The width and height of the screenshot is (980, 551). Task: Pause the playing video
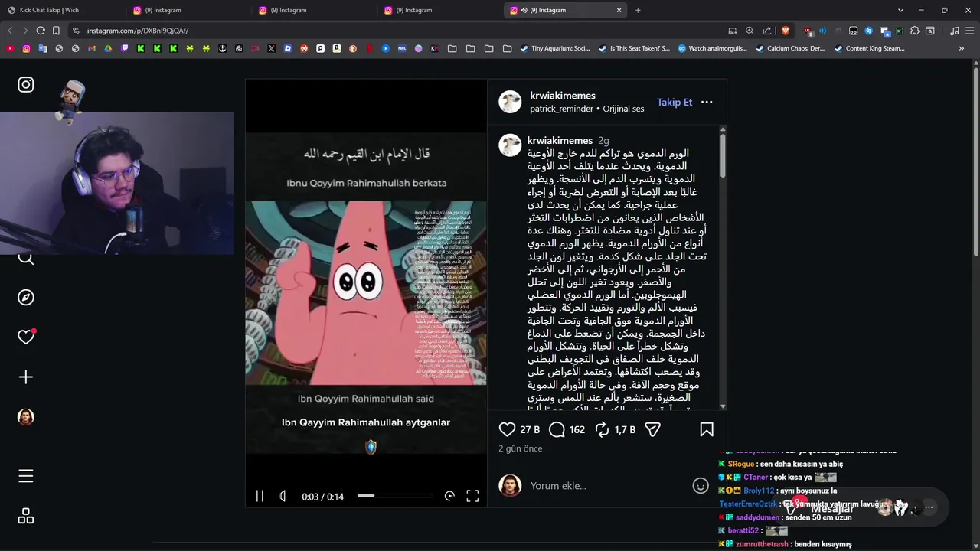[x=260, y=496]
